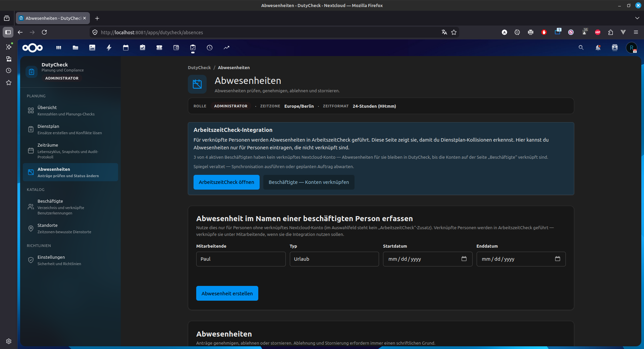Open Dienstplan in the sidebar

coord(70,129)
